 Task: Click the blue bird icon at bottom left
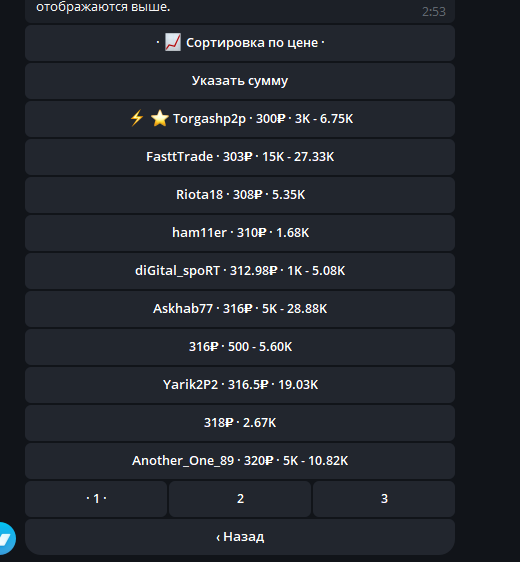coord(5,538)
